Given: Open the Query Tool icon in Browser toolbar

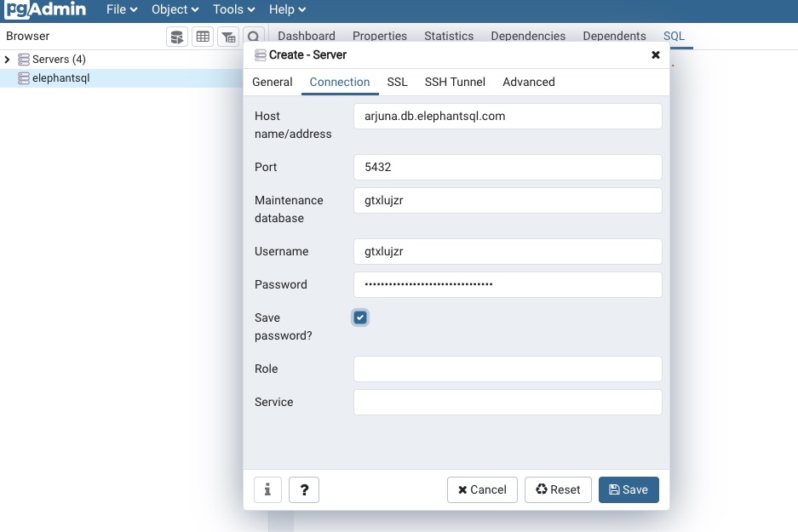Looking at the screenshot, I should 177,37.
